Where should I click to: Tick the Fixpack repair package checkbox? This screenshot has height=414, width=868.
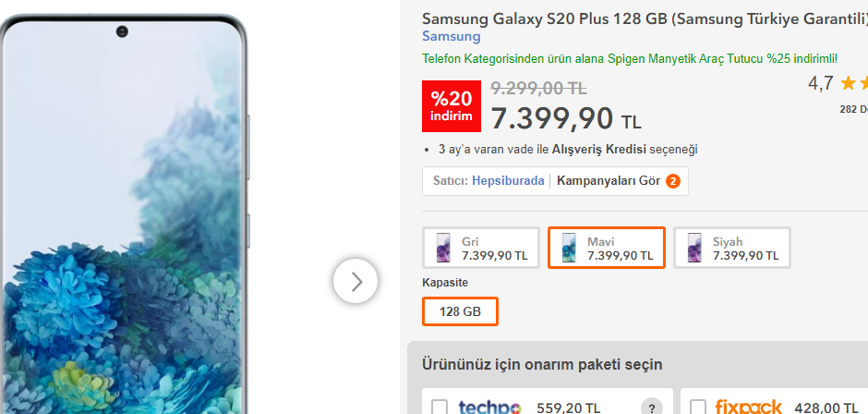coord(698,408)
